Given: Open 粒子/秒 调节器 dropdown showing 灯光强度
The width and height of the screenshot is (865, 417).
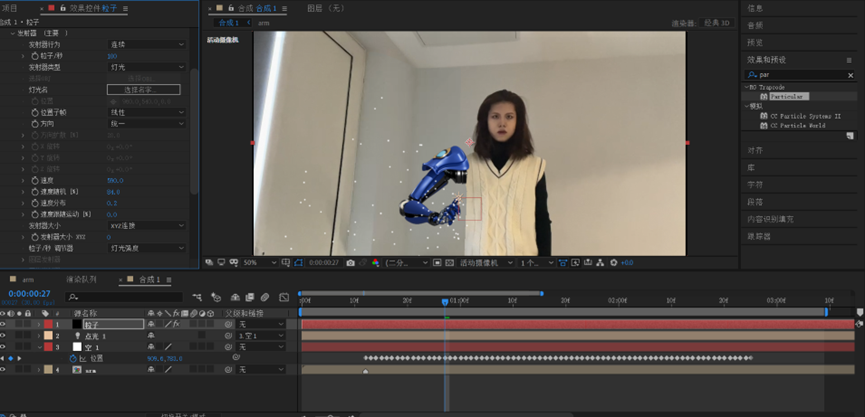Looking at the screenshot, I should (146, 248).
